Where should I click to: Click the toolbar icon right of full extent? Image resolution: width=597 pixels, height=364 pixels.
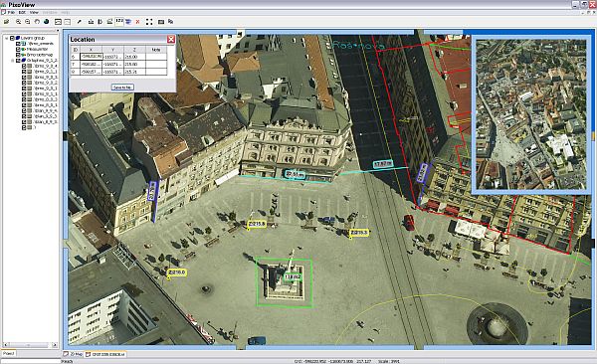pyautogui.click(x=161, y=22)
